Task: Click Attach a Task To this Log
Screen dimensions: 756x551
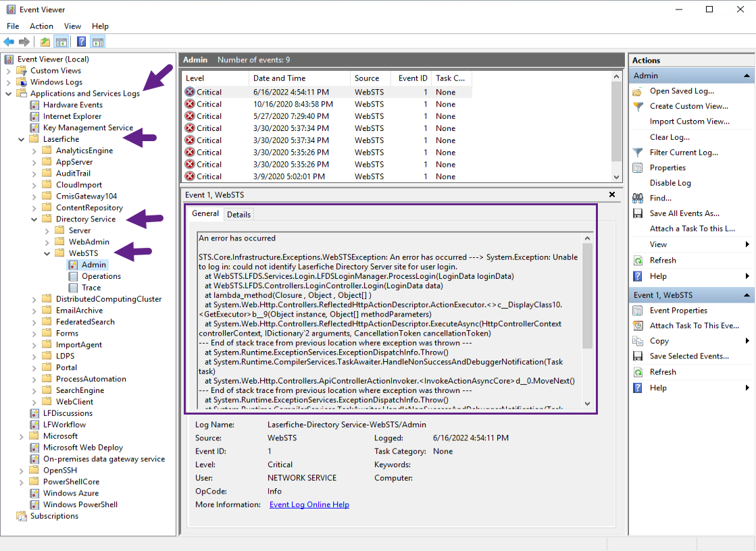Action: click(x=692, y=228)
